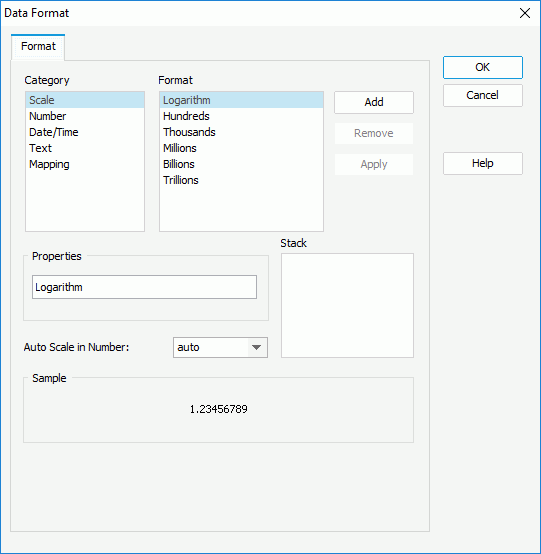Select the Number category
The width and height of the screenshot is (541, 554).
click(85, 116)
